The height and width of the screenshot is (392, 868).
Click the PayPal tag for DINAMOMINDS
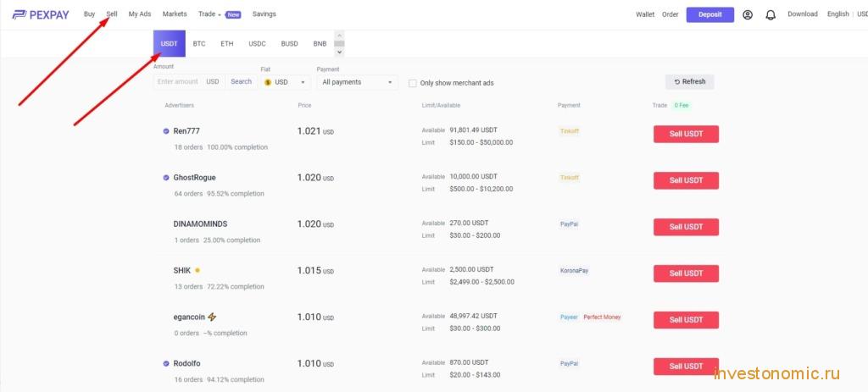coord(569,224)
